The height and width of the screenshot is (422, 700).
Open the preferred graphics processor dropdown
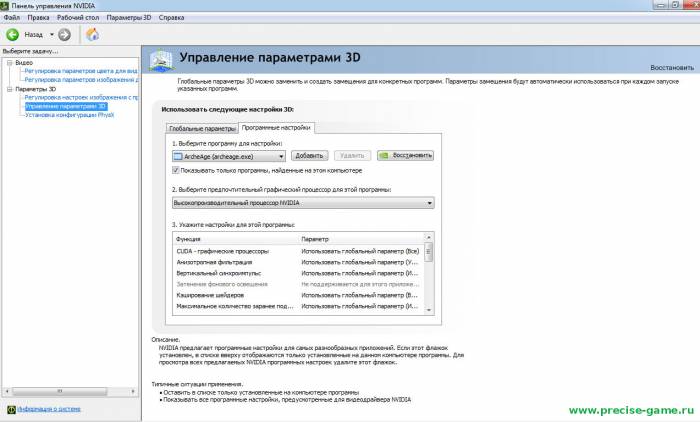429,203
